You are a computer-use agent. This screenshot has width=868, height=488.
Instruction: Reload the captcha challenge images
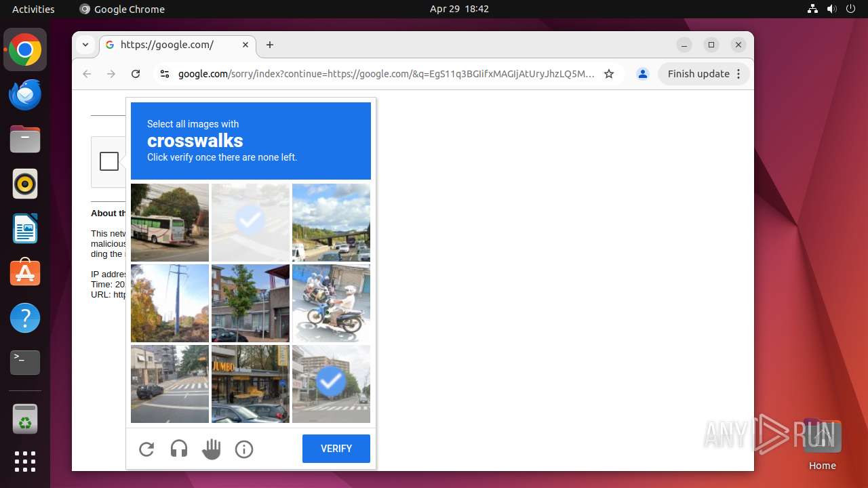[x=146, y=449]
